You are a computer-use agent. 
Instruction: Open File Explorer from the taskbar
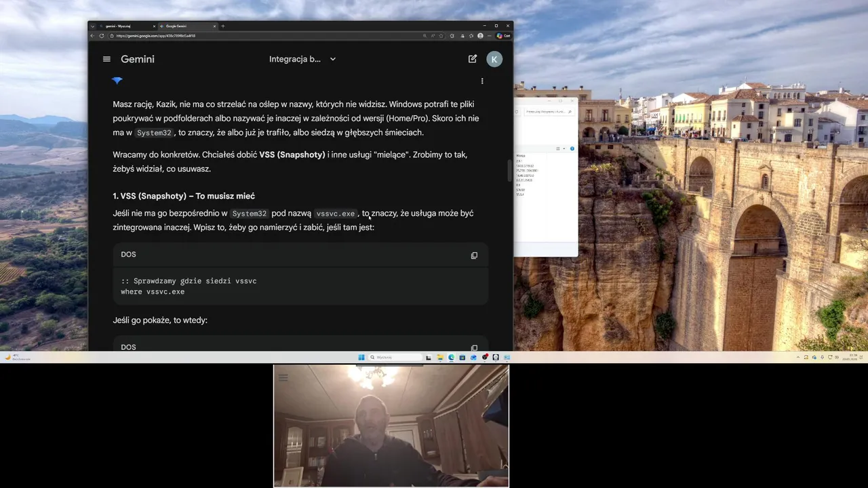(x=440, y=357)
